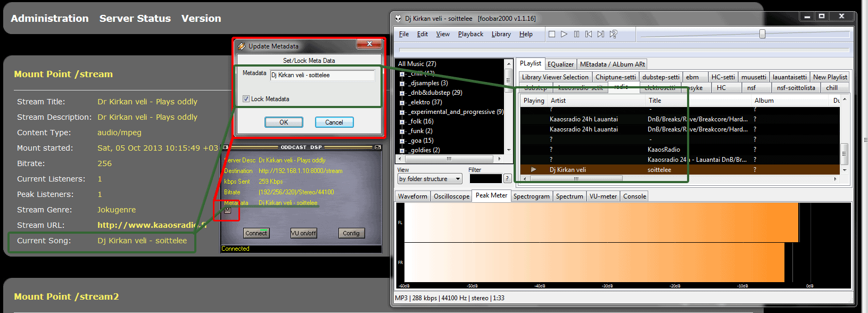Expand the _experimental_and_progressive (9) folder
Image resolution: width=868 pixels, height=313 pixels.
(x=402, y=112)
